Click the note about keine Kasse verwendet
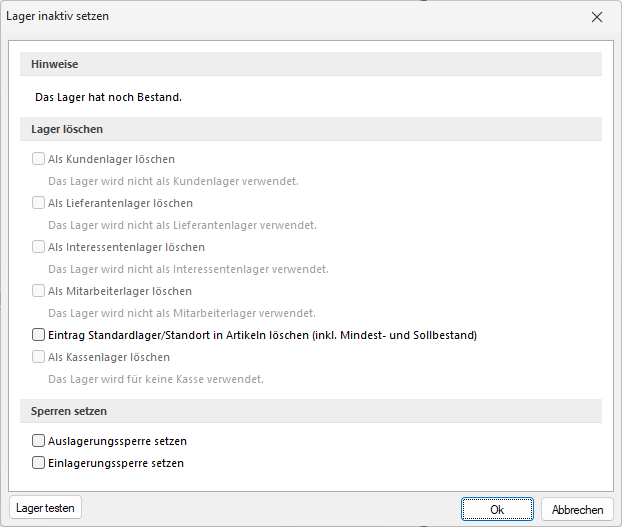The image size is (622, 527). (156, 379)
